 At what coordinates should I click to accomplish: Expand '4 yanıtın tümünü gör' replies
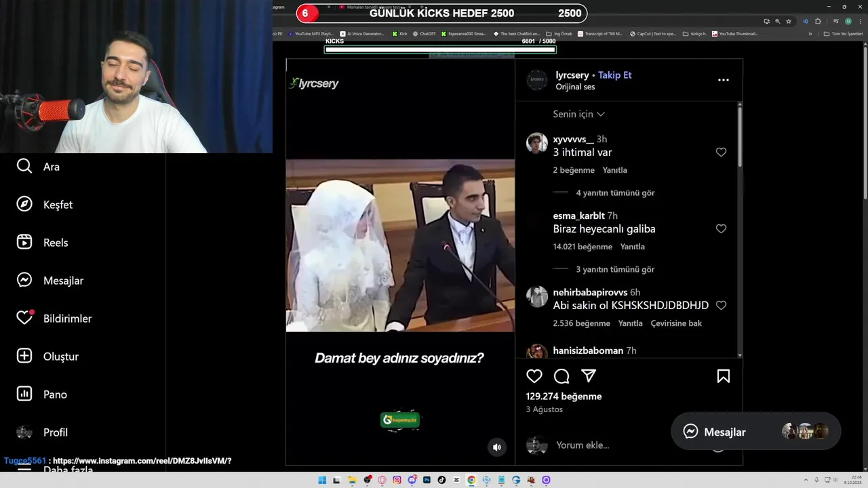615,193
